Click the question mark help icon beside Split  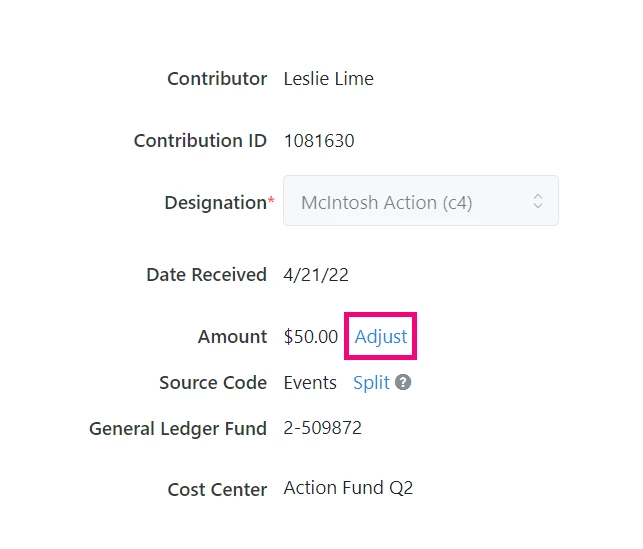[403, 382]
